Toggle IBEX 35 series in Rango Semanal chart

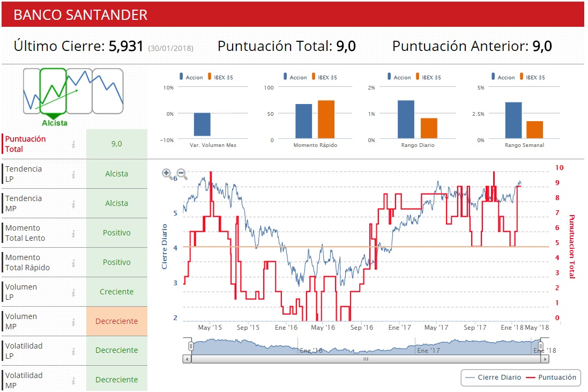pyautogui.click(x=532, y=77)
